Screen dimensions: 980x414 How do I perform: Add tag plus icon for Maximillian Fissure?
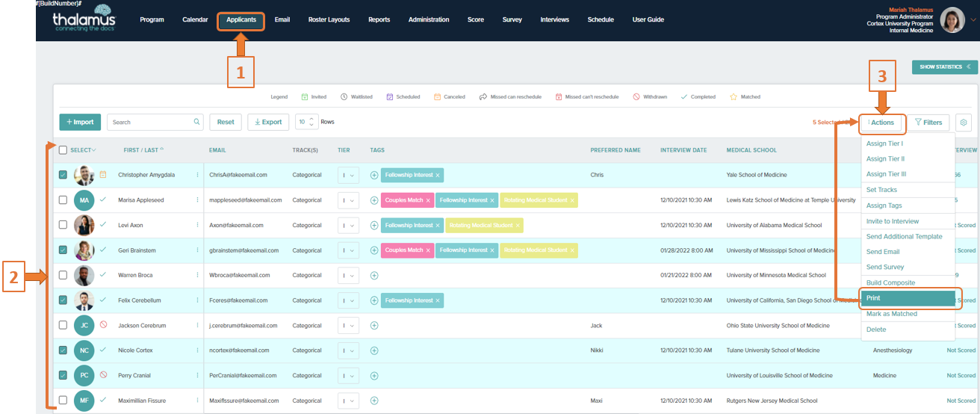(374, 401)
